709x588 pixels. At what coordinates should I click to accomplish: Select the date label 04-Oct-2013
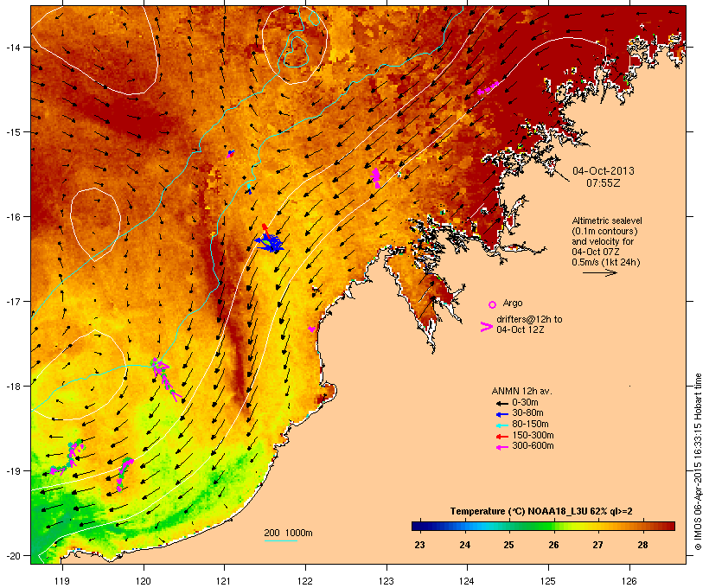[604, 171]
